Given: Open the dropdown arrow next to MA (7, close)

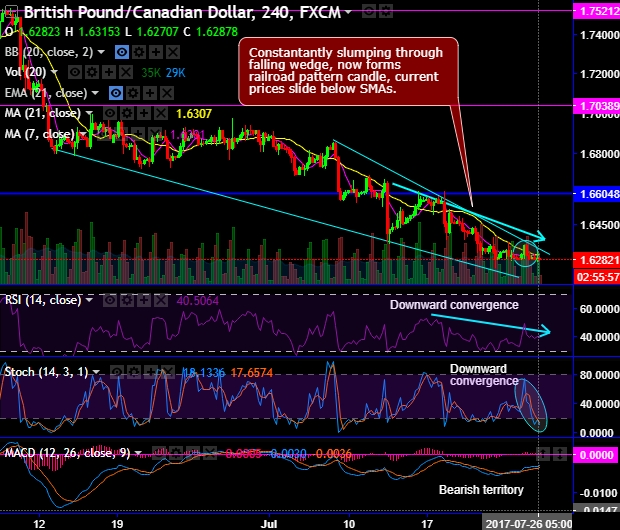Looking at the screenshot, I should [83, 134].
